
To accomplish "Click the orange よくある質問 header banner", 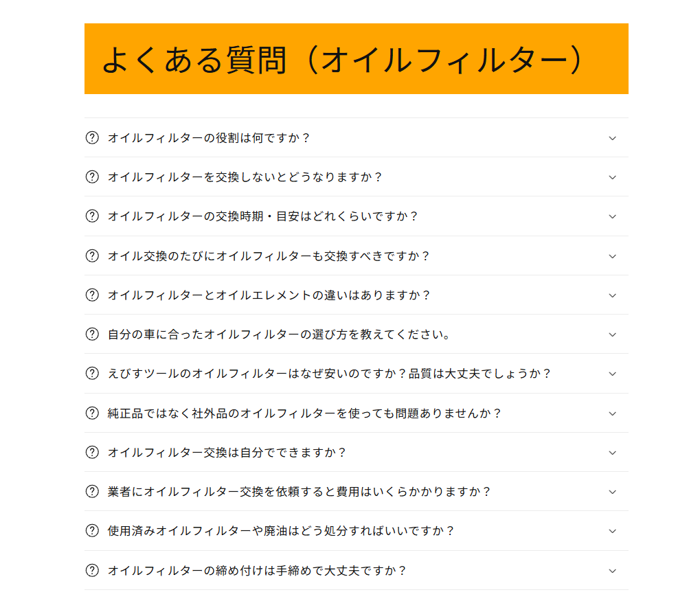I will 356,59.
